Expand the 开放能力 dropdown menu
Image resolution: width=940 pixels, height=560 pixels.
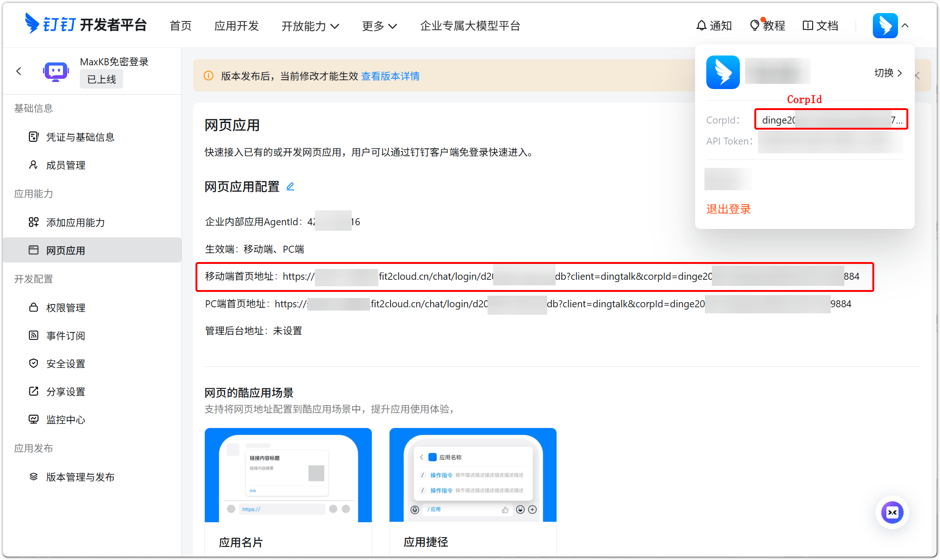(310, 26)
